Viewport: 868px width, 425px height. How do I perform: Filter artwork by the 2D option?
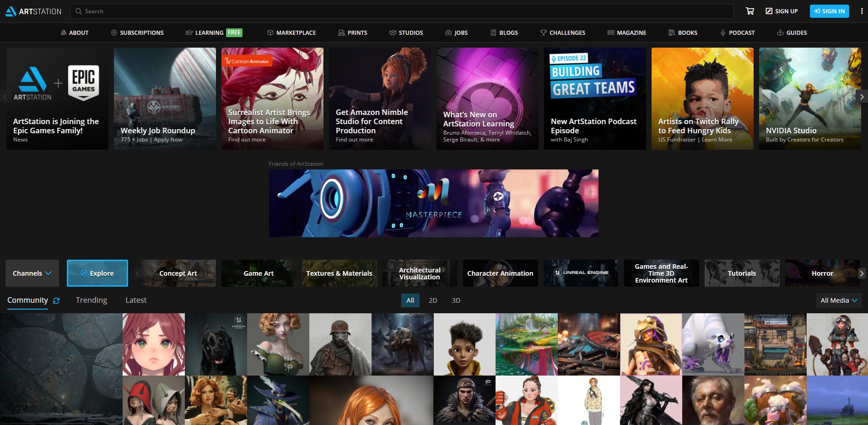click(432, 300)
